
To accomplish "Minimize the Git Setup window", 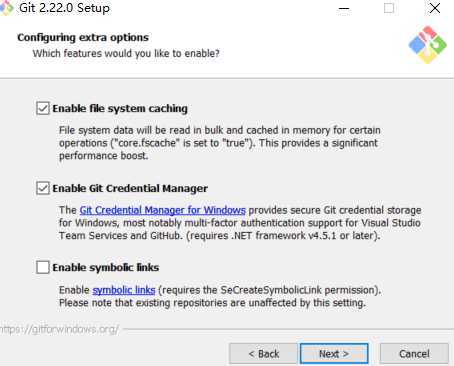I will (344, 8).
